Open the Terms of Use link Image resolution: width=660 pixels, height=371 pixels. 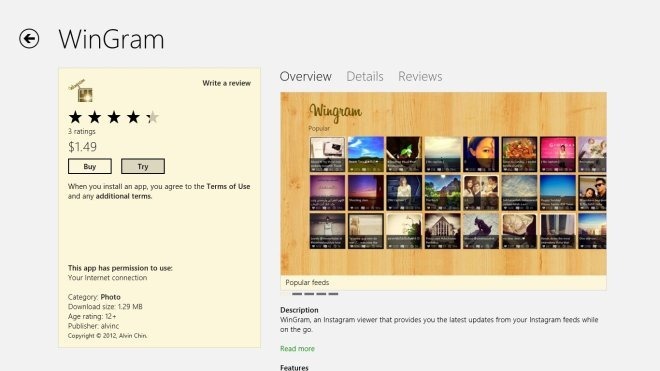coord(228,186)
